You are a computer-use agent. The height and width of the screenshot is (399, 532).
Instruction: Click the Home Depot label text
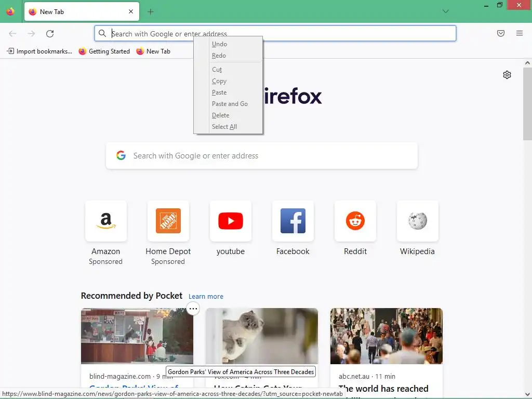tap(168, 251)
